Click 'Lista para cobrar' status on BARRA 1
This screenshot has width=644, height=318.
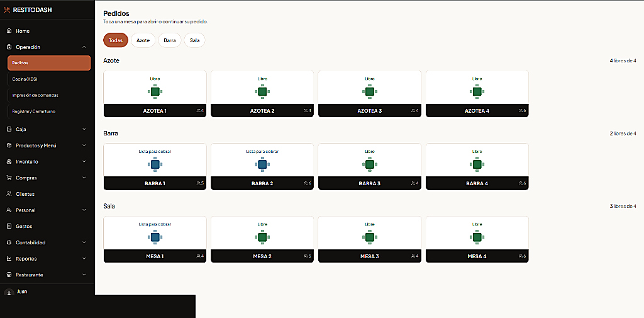(155, 151)
